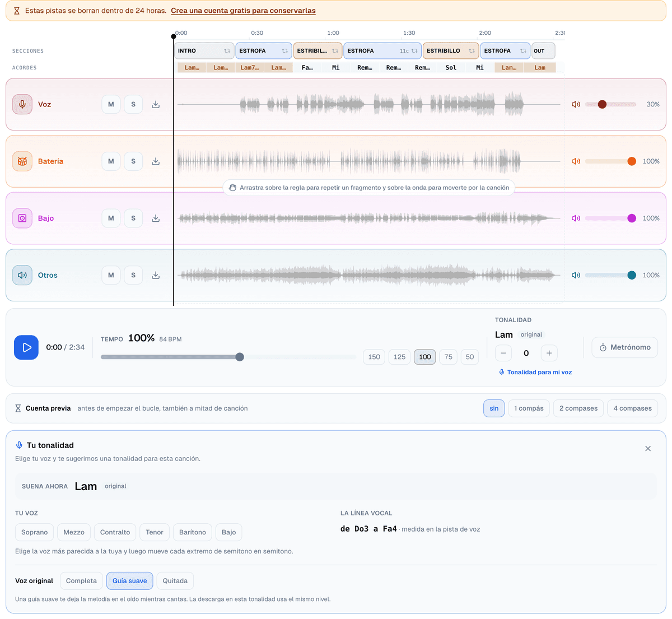
Task: Loop the INTRO section
Action: click(x=227, y=51)
